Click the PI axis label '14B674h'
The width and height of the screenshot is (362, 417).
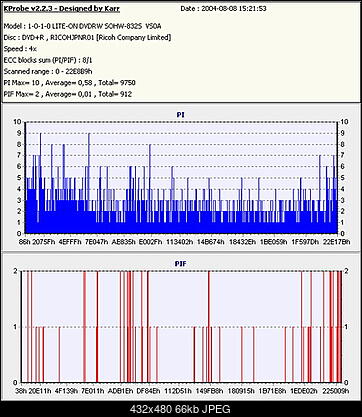211,242
